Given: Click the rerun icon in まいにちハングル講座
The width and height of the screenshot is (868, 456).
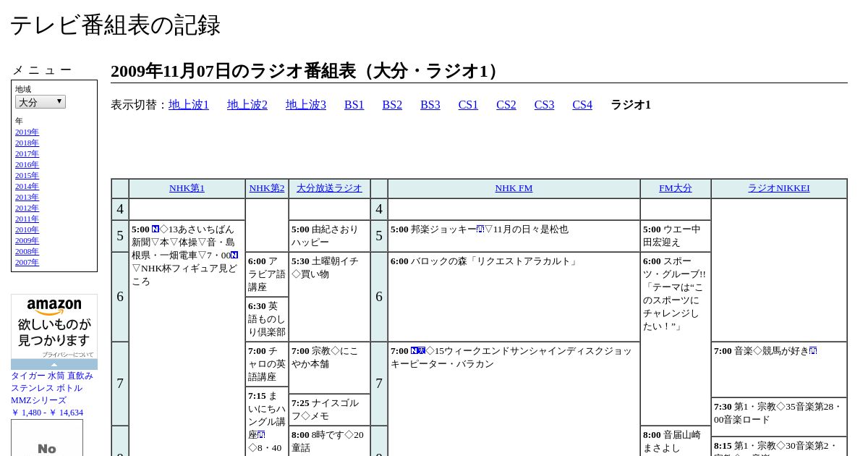Looking at the screenshot, I should coord(261,434).
